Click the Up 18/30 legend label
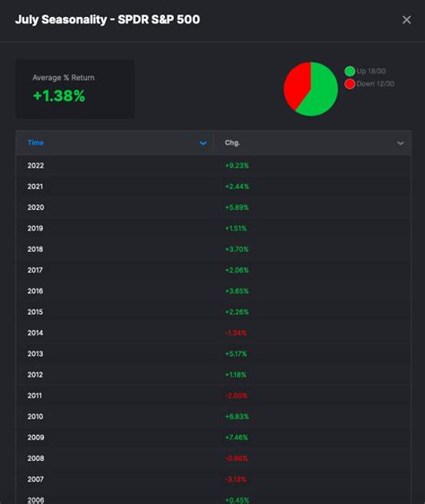 (x=371, y=71)
